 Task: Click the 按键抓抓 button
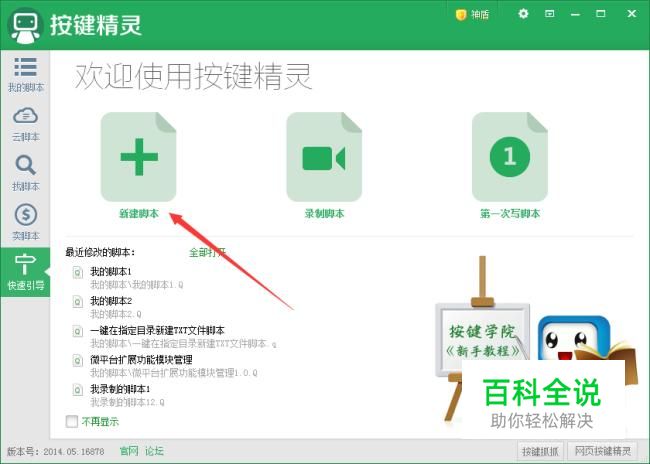540,451
